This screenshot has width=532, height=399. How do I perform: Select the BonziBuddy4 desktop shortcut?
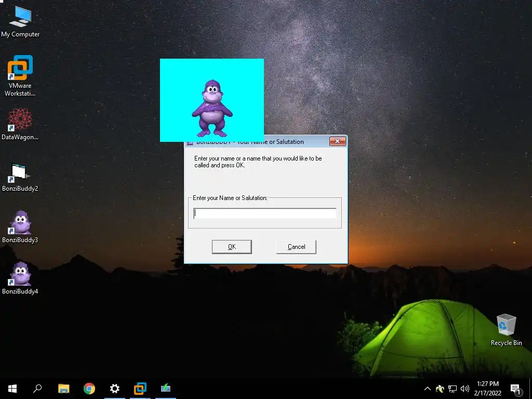20,277
